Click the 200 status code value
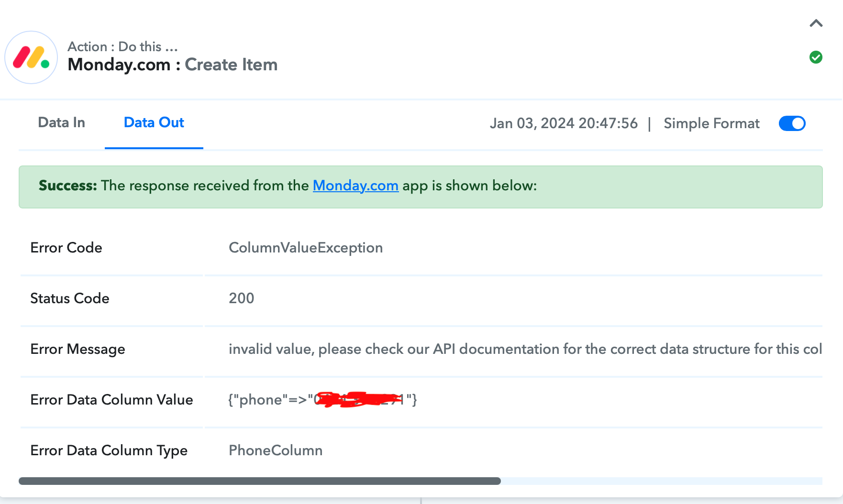The height and width of the screenshot is (504, 843). (x=242, y=298)
